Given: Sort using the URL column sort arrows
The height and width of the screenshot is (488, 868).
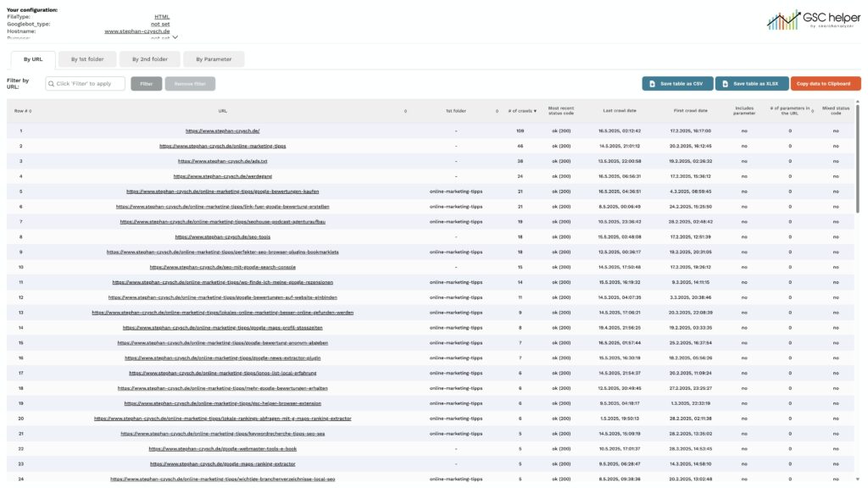Looking at the screenshot, I should [x=405, y=111].
